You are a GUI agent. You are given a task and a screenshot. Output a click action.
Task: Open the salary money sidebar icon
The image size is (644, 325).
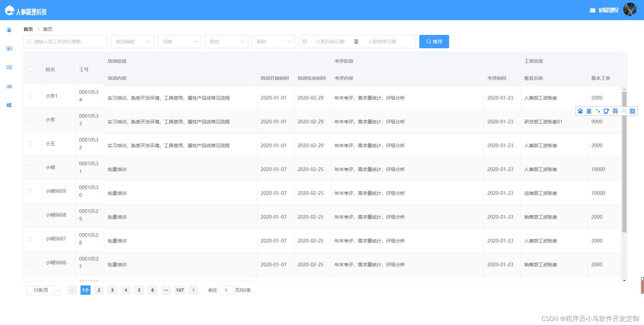[x=9, y=67]
